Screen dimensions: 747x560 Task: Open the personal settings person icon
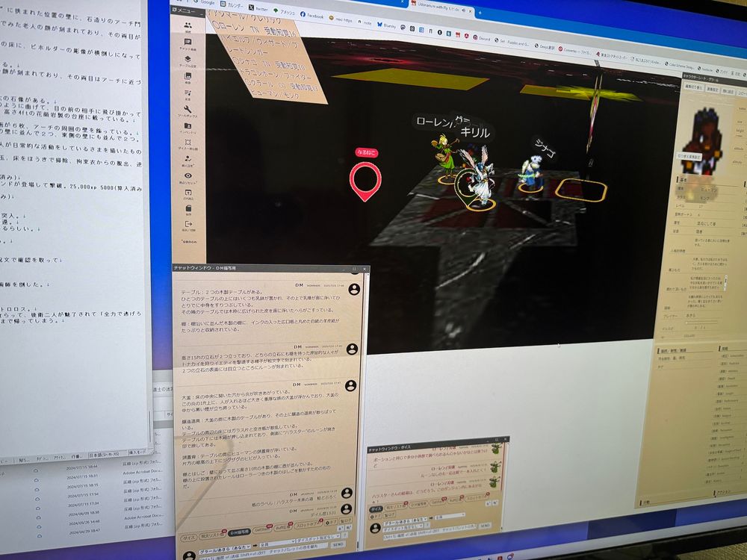[x=188, y=159]
